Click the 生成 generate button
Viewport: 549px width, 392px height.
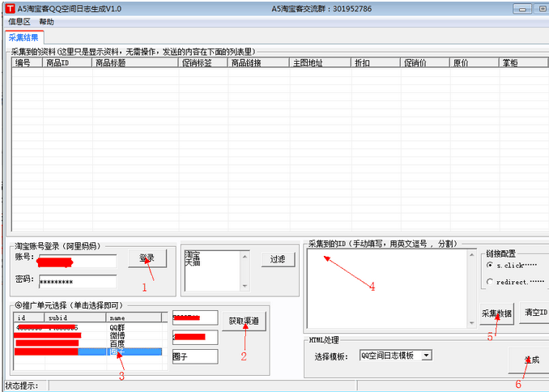click(x=530, y=360)
